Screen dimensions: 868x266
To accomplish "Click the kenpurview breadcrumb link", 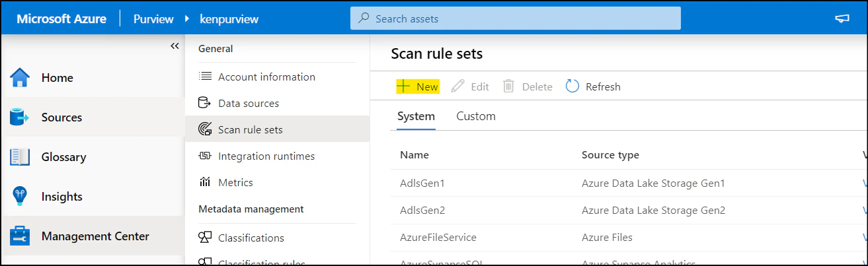I will (x=229, y=19).
